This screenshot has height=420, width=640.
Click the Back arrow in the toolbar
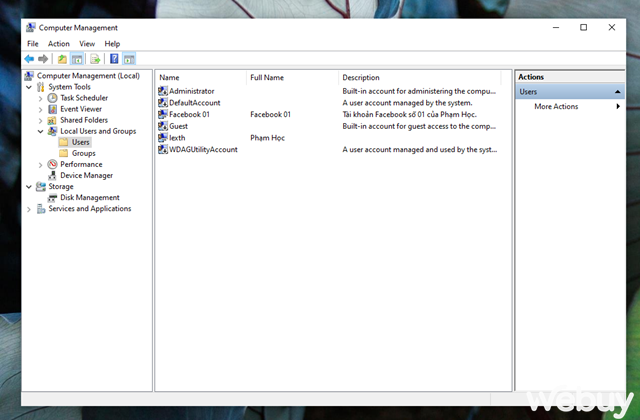click(30, 59)
